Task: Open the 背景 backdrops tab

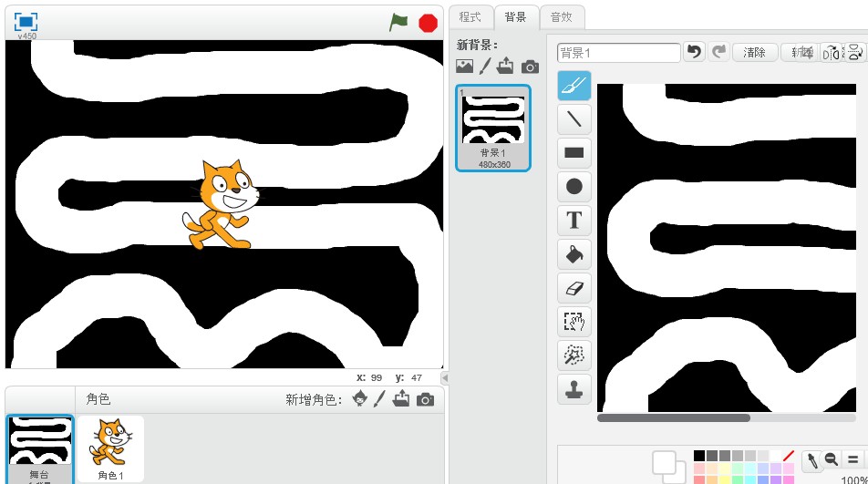Action: click(515, 17)
